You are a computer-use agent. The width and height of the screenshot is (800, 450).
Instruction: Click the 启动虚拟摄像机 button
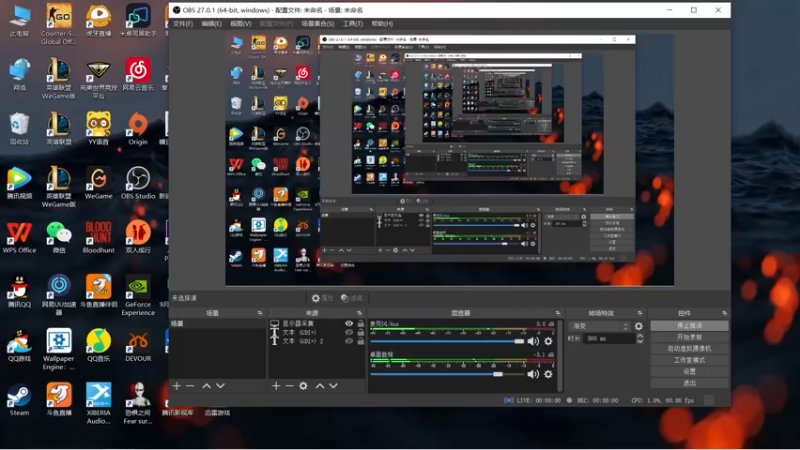click(x=689, y=348)
